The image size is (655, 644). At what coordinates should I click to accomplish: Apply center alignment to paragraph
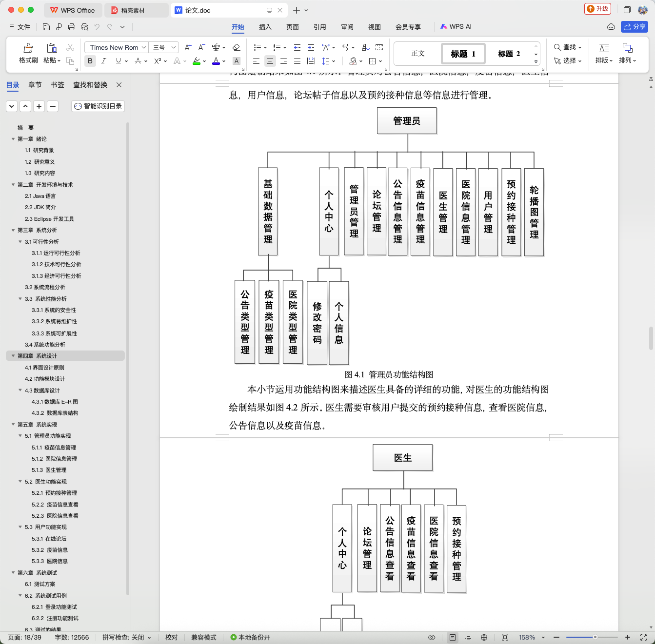point(270,61)
